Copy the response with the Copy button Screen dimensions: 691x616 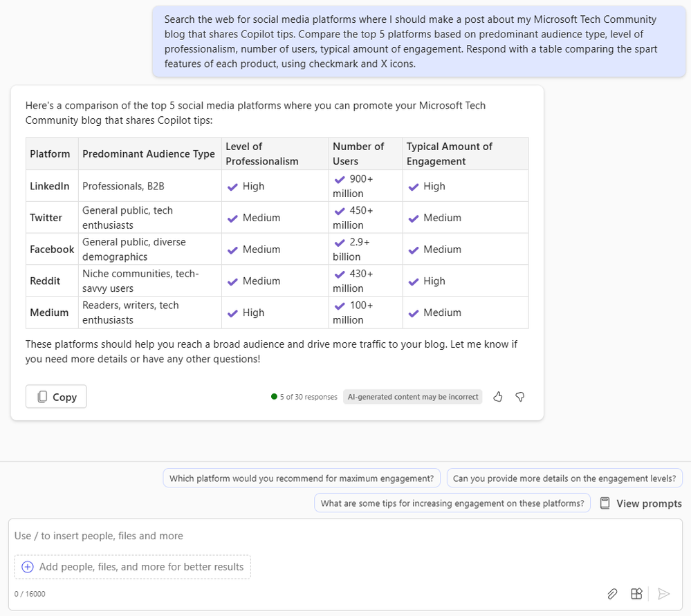coord(56,397)
